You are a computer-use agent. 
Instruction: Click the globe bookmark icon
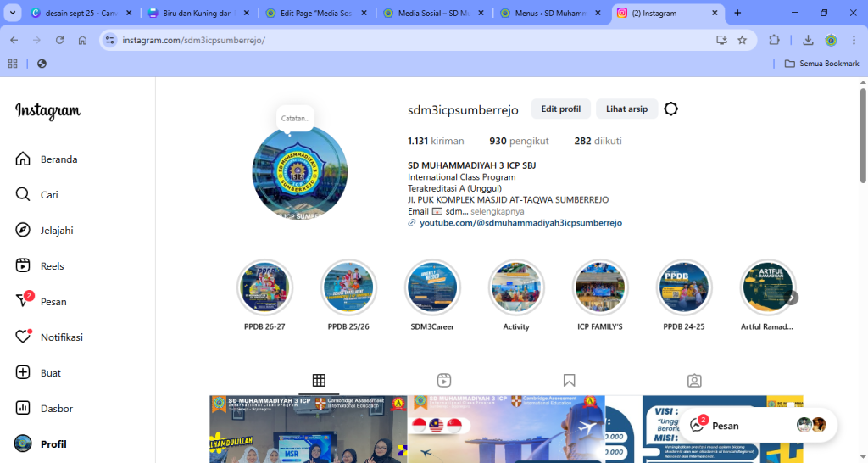click(x=42, y=64)
